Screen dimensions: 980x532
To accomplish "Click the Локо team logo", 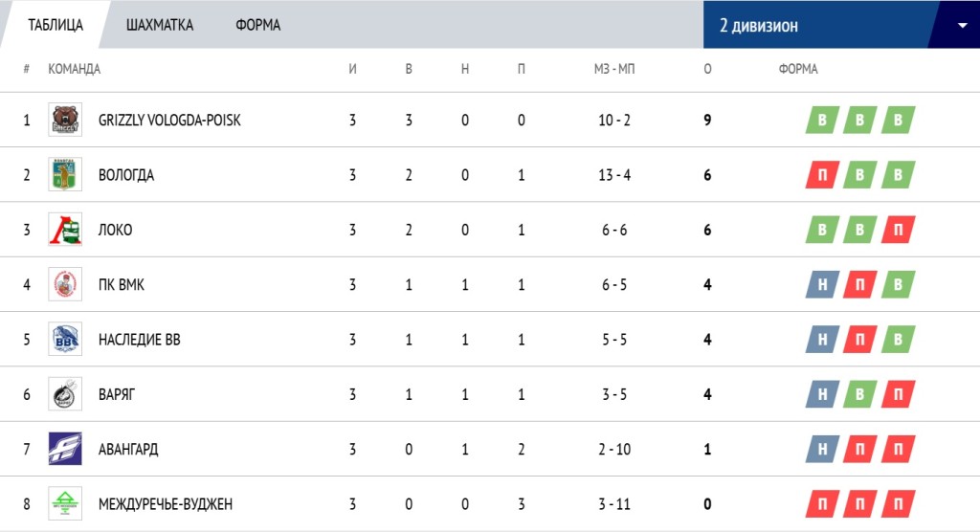I will (65, 230).
